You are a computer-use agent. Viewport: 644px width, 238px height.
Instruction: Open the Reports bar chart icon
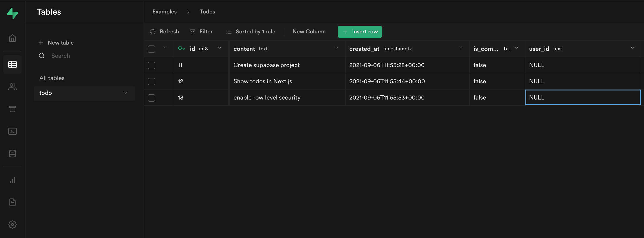pyautogui.click(x=13, y=180)
